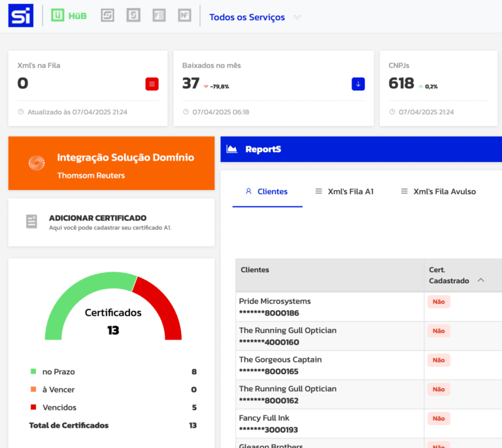This screenshot has width=502, height=448.
Task: Select the Xml's Fila Avulso tab
Action: coord(438,191)
